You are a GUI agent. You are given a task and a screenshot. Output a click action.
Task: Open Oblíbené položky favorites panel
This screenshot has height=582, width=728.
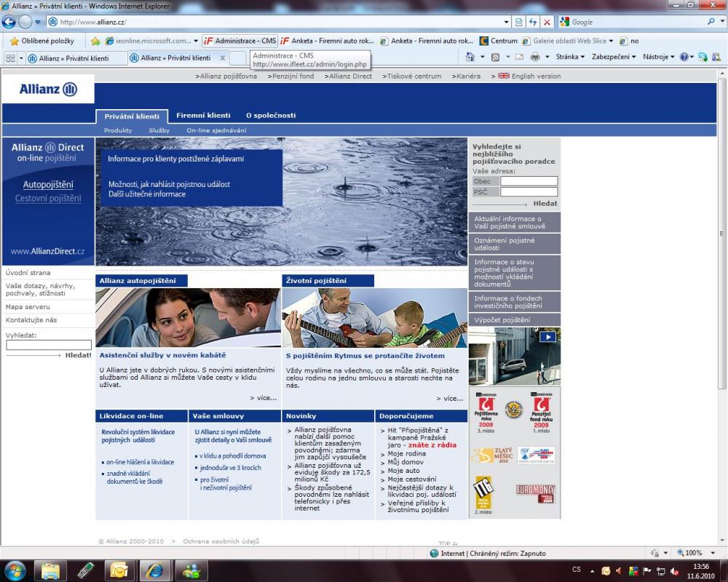pyautogui.click(x=43, y=41)
